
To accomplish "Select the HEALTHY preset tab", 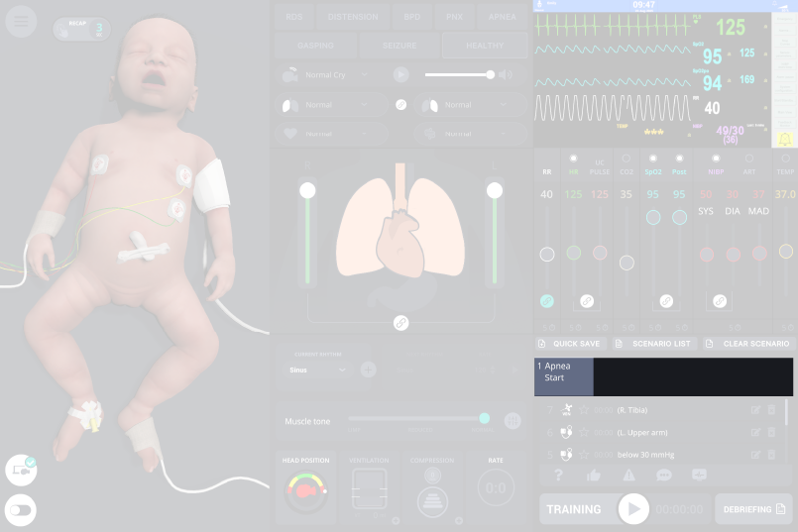I will (485, 46).
